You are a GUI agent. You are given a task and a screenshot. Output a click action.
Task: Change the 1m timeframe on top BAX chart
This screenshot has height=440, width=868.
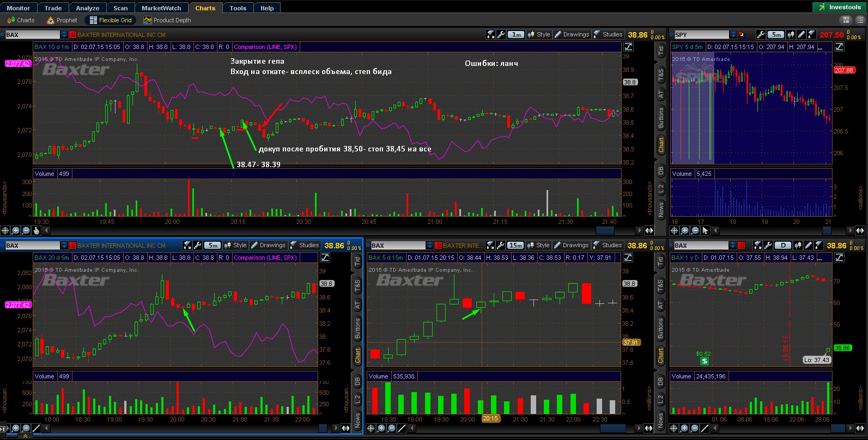coord(516,34)
